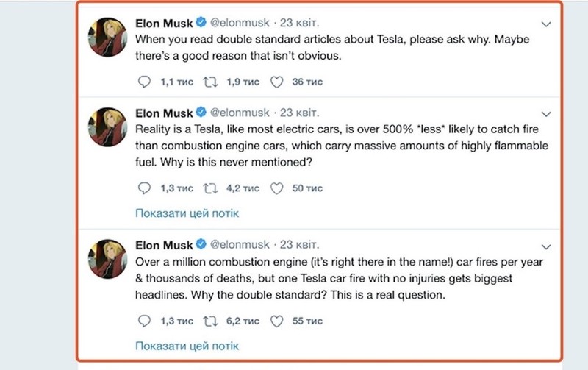Expand options chevron on second tweet
588x370 pixels.
click(545, 114)
